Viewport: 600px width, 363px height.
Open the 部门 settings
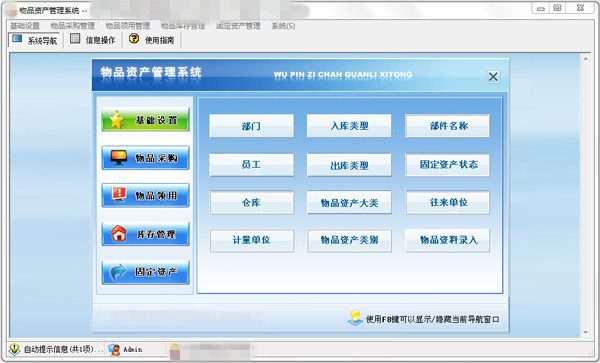point(251,126)
